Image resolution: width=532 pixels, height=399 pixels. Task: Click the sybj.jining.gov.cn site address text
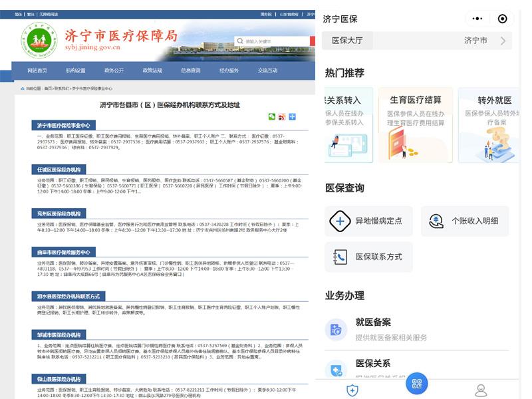coord(92,47)
